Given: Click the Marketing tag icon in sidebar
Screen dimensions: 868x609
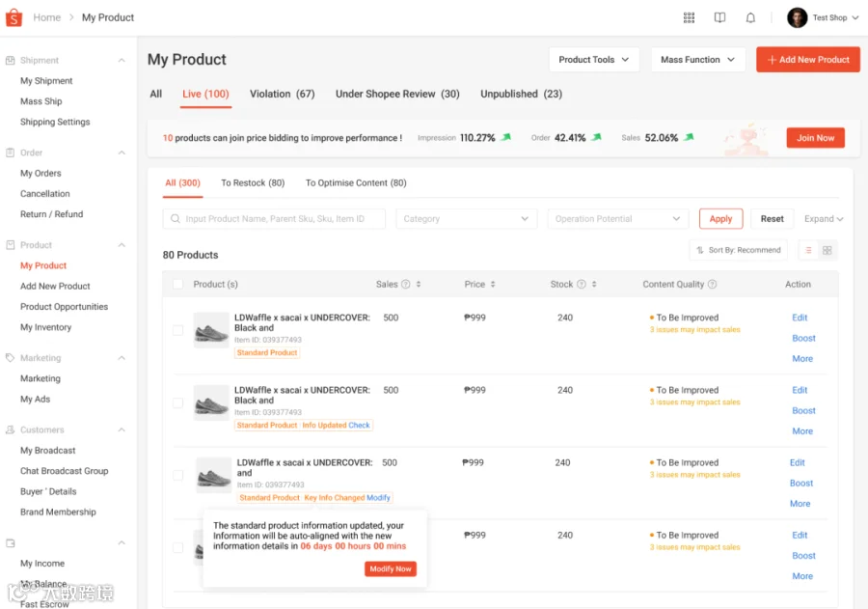Looking at the screenshot, I should pos(10,358).
